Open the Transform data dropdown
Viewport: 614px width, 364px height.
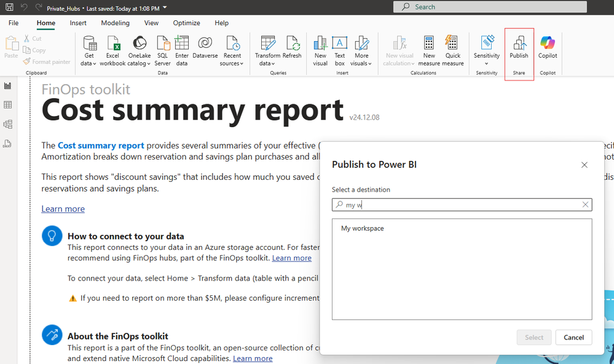267,51
